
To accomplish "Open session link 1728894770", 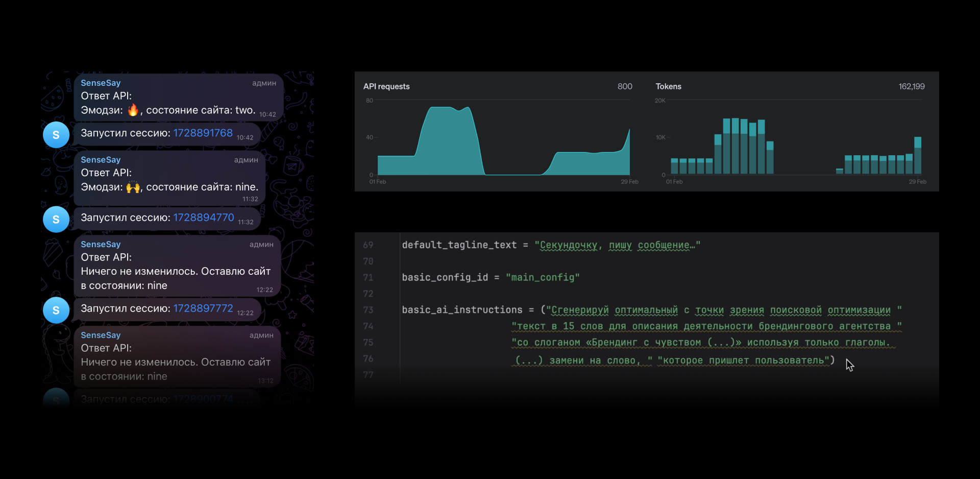I will pos(204,218).
